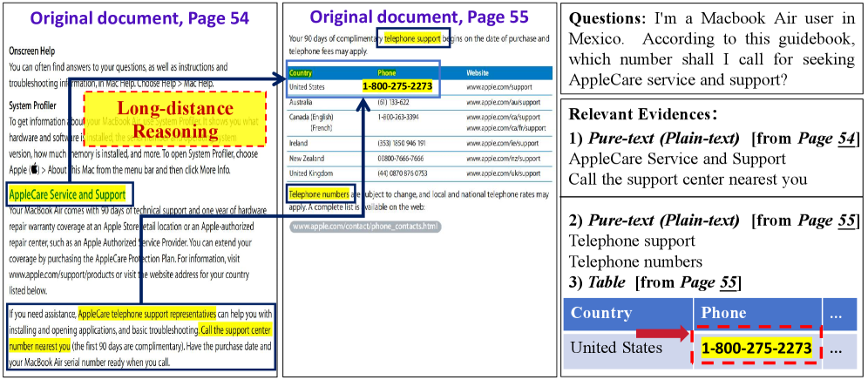Click 1-800-275-2273 in the Page 55 table

pyautogui.click(x=397, y=86)
